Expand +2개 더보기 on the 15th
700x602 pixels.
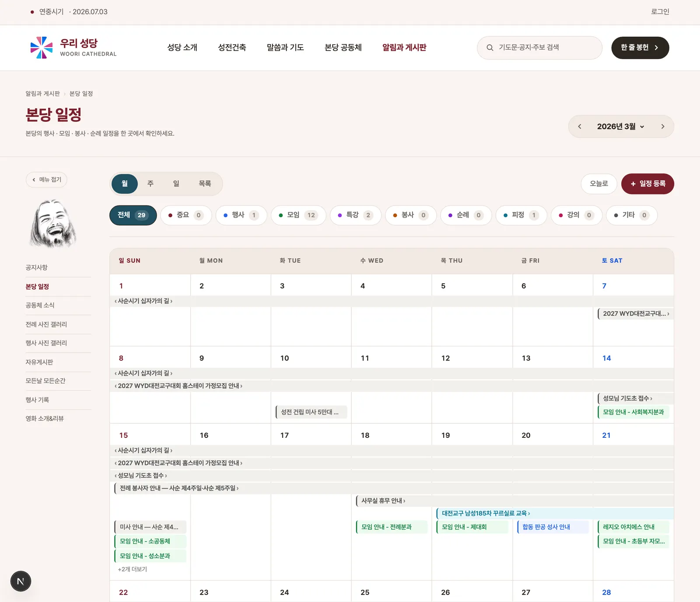pyautogui.click(x=133, y=569)
